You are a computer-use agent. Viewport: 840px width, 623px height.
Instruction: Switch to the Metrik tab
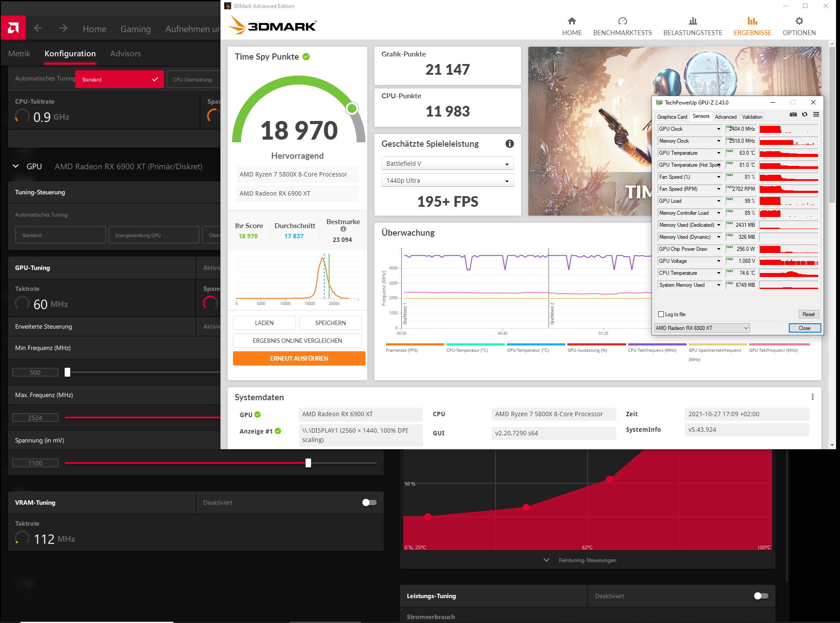19,53
